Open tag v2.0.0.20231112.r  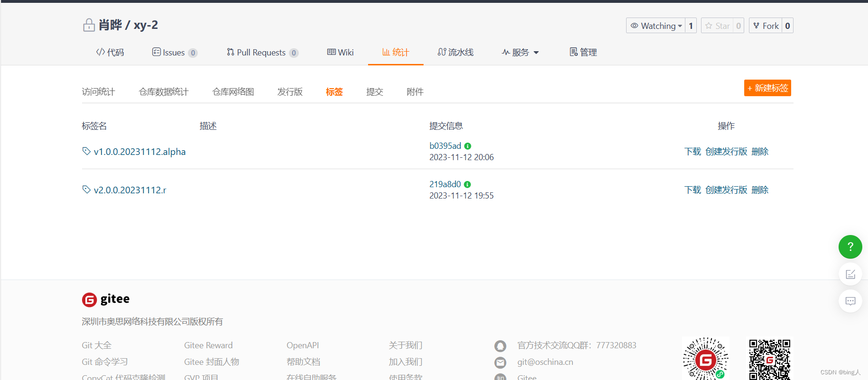point(130,190)
